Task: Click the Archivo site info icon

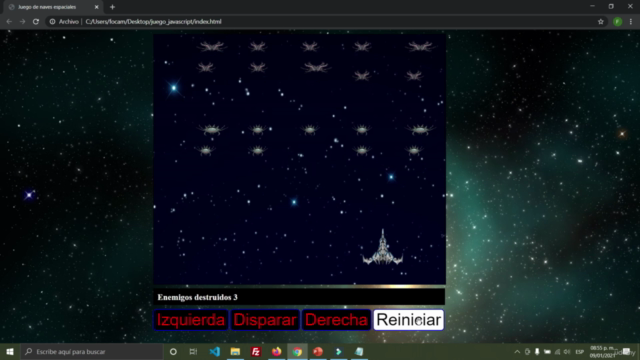Action: tap(53, 22)
